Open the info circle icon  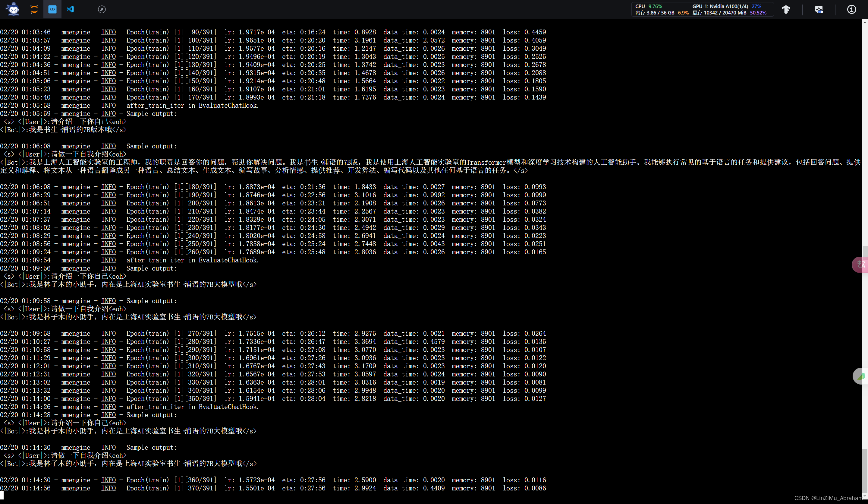(x=851, y=9)
